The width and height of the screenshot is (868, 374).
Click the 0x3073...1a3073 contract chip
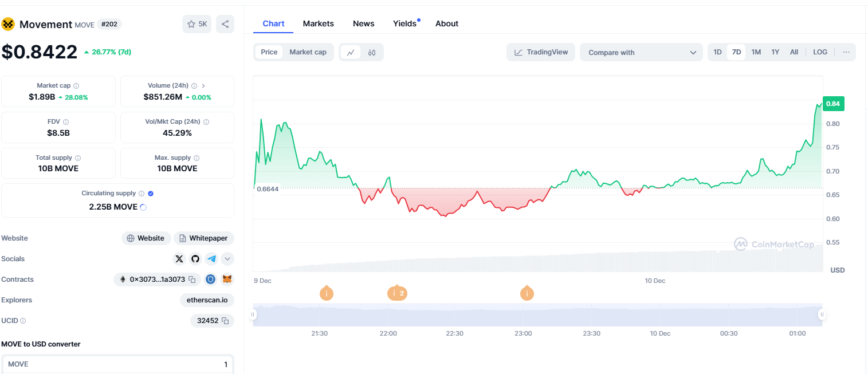157,279
